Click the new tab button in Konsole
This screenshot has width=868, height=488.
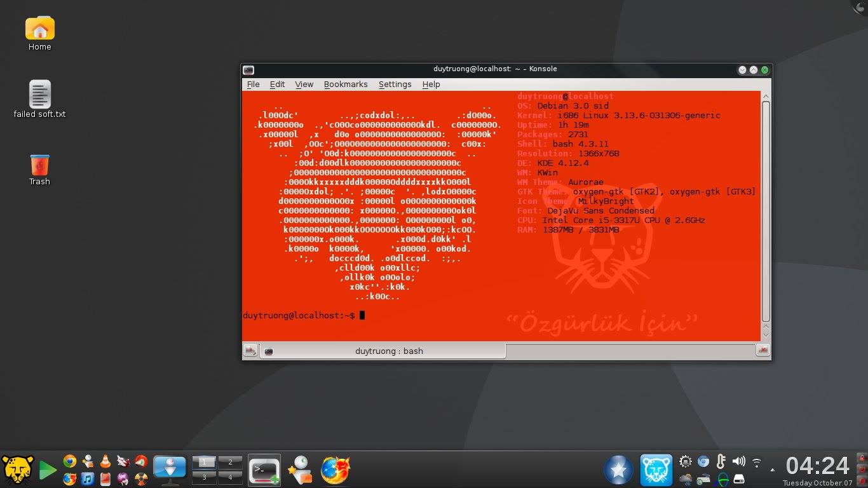coord(251,350)
